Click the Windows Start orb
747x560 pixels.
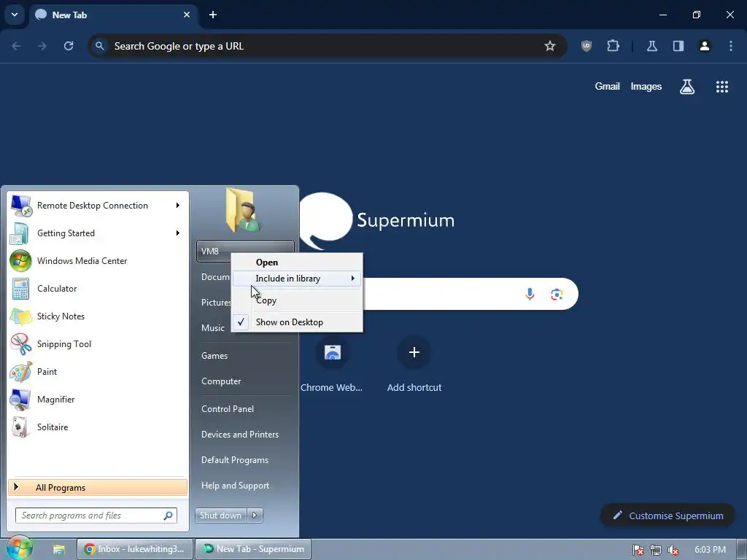click(20, 548)
